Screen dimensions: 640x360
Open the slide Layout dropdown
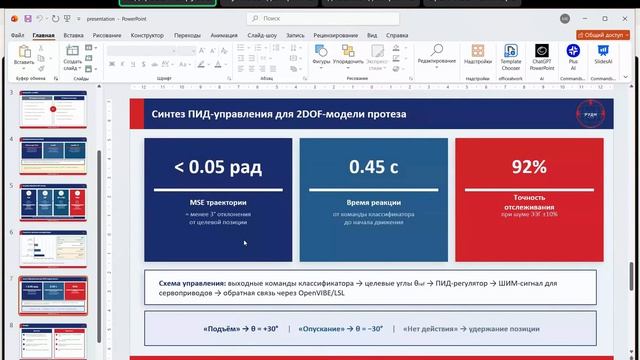point(91,48)
